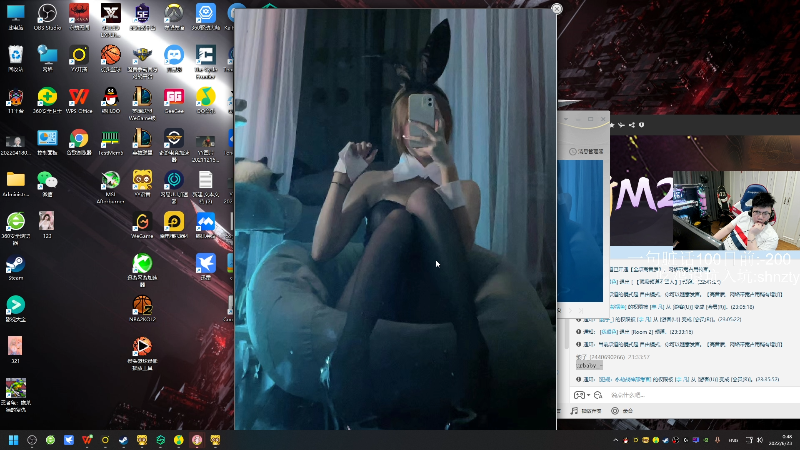
Task: Open the Control Panel desktop icon
Action: [47, 142]
